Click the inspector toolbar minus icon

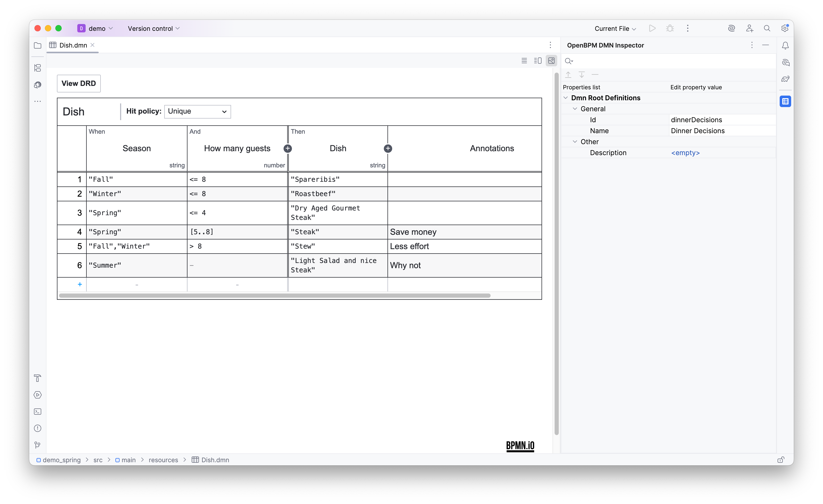595,75
